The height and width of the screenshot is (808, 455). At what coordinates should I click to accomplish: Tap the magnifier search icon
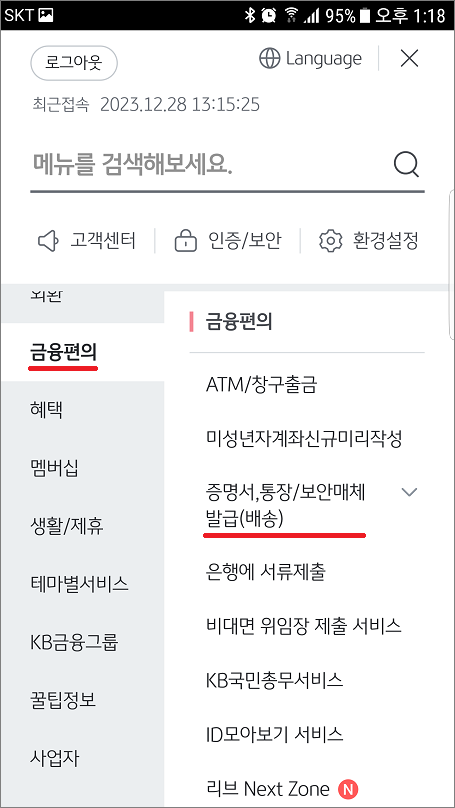407,165
